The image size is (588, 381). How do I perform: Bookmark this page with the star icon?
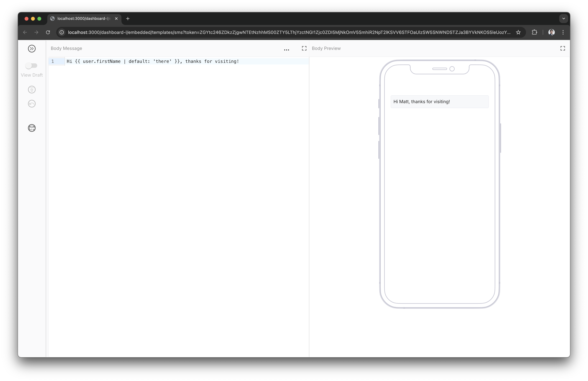(518, 32)
